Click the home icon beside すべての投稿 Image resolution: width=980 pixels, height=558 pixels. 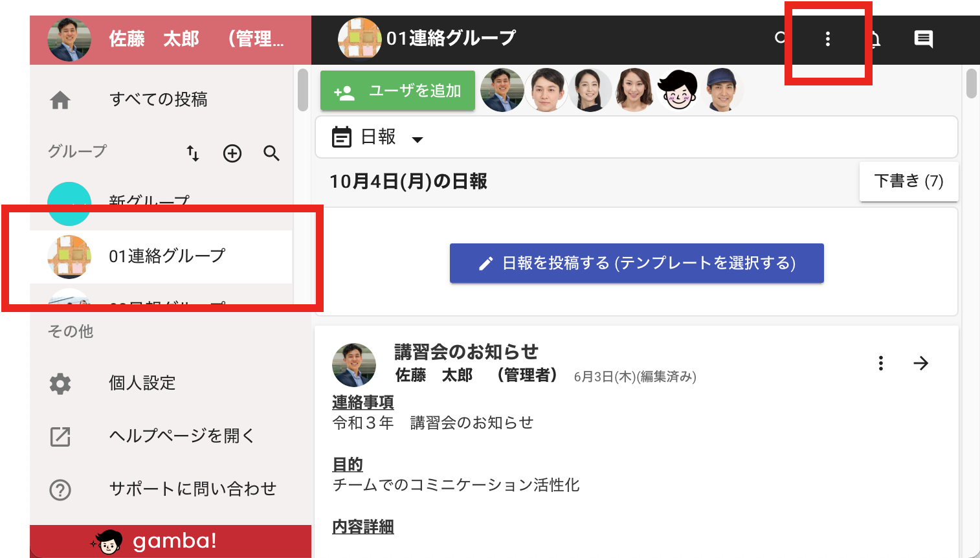pyautogui.click(x=60, y=100)
